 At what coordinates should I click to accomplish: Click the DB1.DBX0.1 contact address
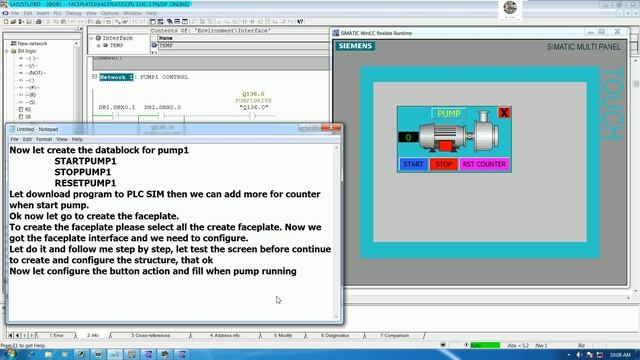(x=117, y=107)
